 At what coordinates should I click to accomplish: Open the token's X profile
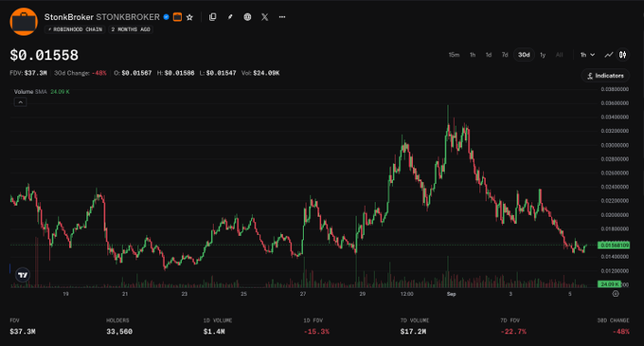[x=265, y=17]
